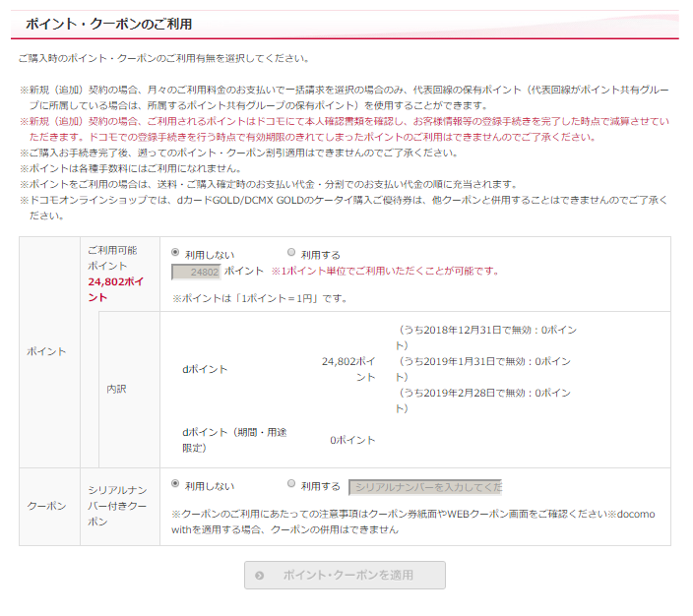Choose '利用する' radio for coupon
This screenshot has height=616, width=693.
click(291, 484)
